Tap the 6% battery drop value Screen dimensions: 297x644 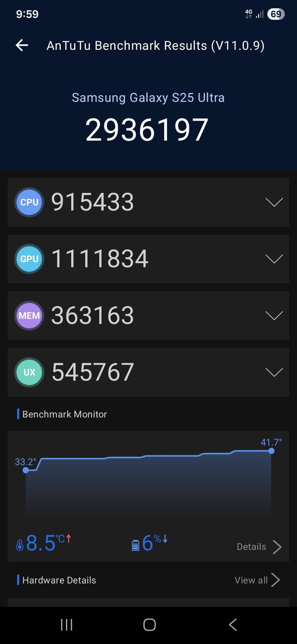point(147,543)
